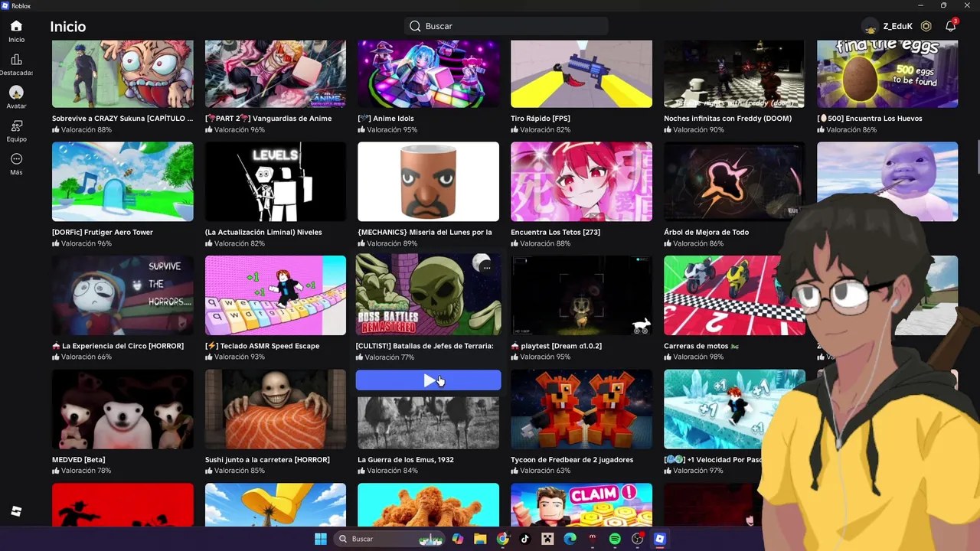Open the Avatar section
Image resolution: width=980 pixels, height=551 pixels.
[x=16, y=98]
